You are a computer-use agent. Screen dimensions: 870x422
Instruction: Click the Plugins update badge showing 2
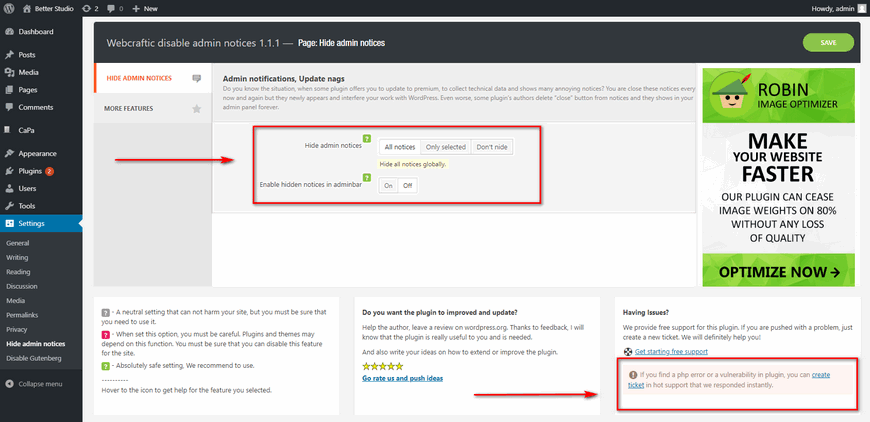tap(49, 171)
